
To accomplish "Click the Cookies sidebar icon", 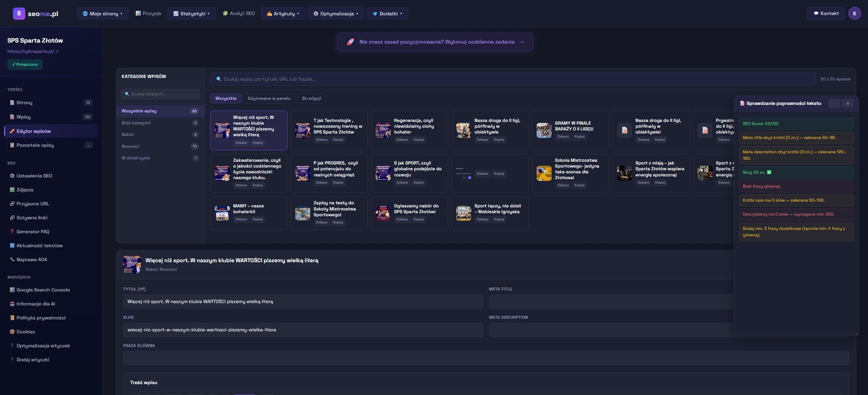I will click(12, 332).
